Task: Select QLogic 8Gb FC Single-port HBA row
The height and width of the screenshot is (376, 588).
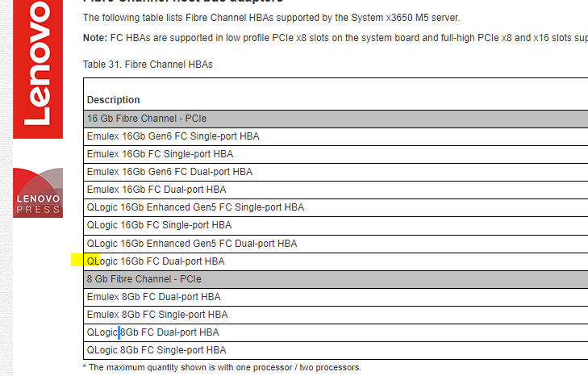Action: [156, 350]
